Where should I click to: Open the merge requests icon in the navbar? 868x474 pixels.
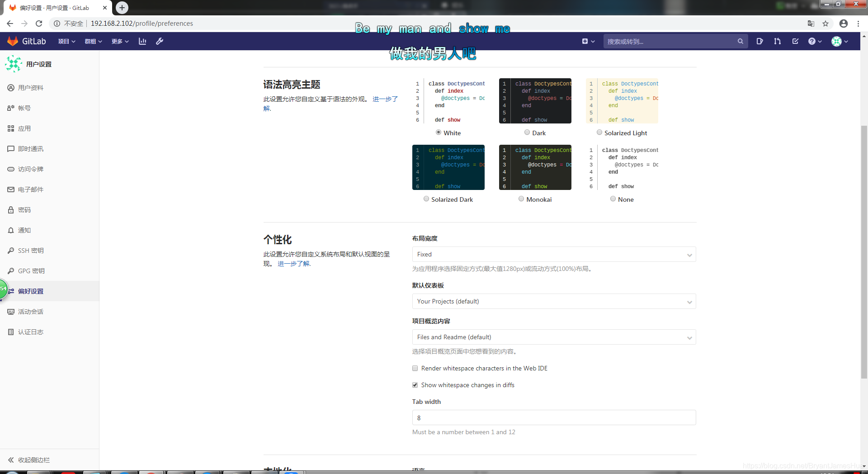coord(777,41)
